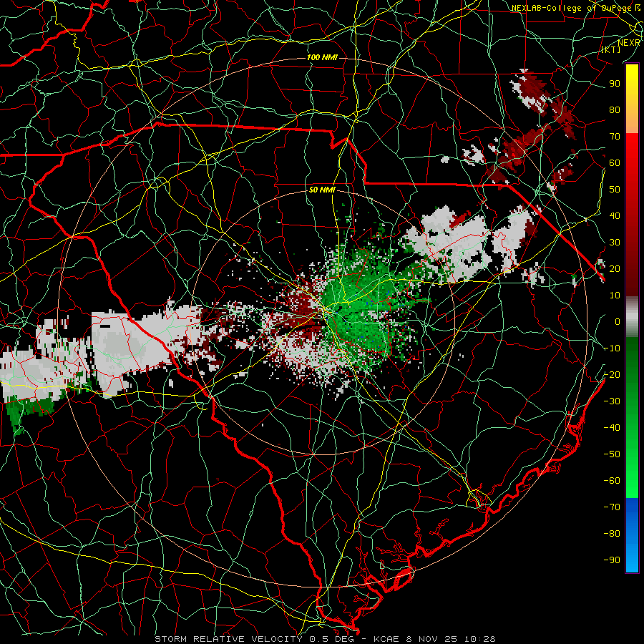Click the 20 value on the velocity scale
Image resolution: width=644 pixels, height=644 pixels.
615,268
